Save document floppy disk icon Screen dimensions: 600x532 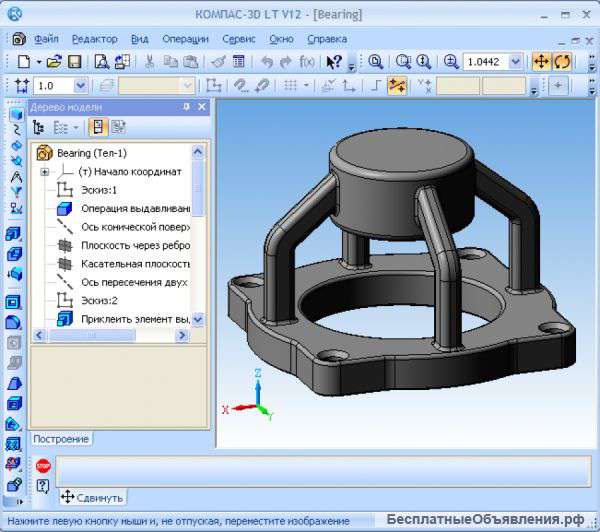75,61
